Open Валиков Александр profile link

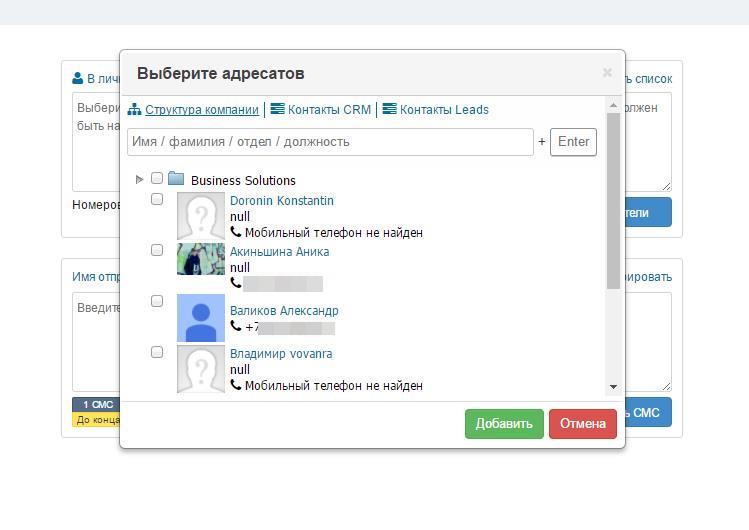284,311
